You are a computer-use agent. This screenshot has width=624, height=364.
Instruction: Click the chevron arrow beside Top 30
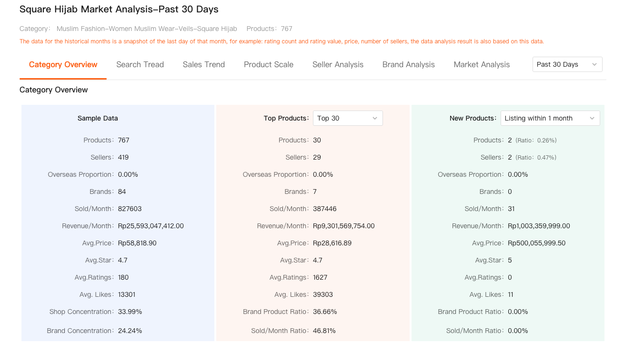[x=374, y=118]
